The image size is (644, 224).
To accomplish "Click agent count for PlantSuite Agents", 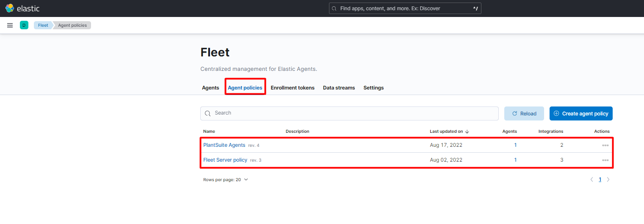I will tap(515, 145).
